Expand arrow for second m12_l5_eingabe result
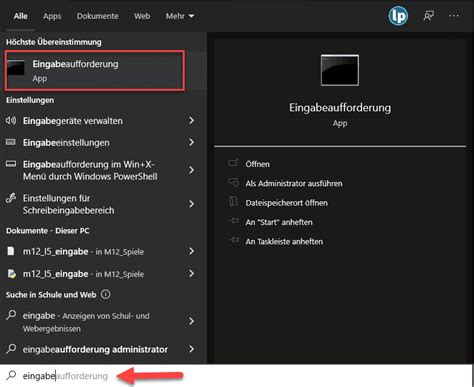This screenshot has height=387, width=474. coord(191,273)
